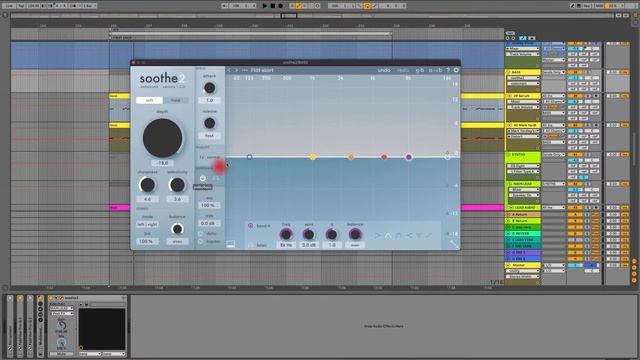
Task: Click Ableton Link button
Action: point(9,6)
